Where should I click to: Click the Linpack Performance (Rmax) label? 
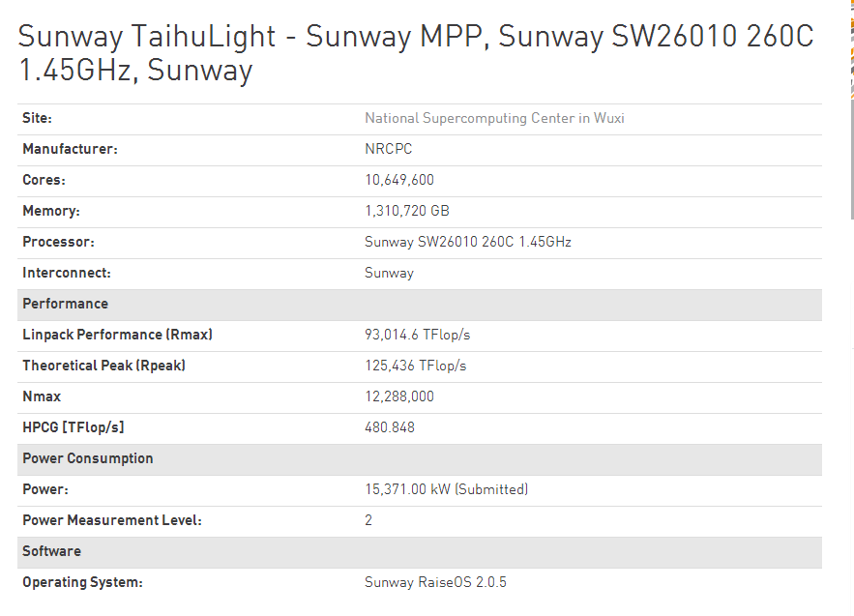(x=117, y=335)
